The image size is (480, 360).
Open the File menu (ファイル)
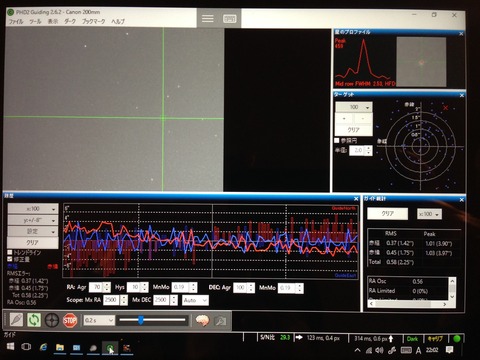pyautogui.click(x=16, y=22)
